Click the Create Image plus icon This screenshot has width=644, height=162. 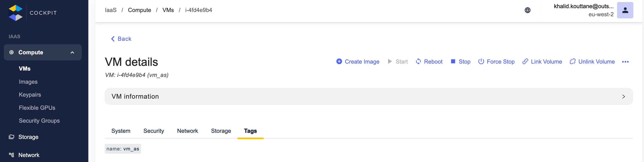coord(339,61)
